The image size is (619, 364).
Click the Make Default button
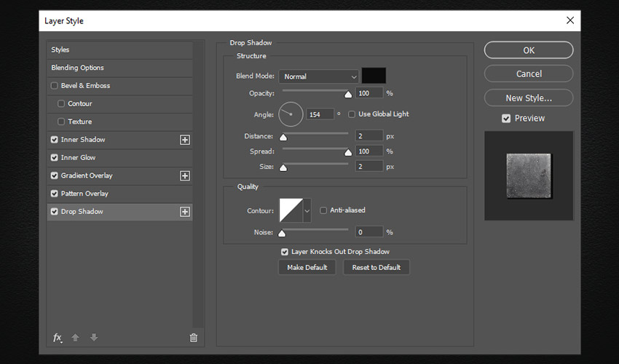coord(307,267)
